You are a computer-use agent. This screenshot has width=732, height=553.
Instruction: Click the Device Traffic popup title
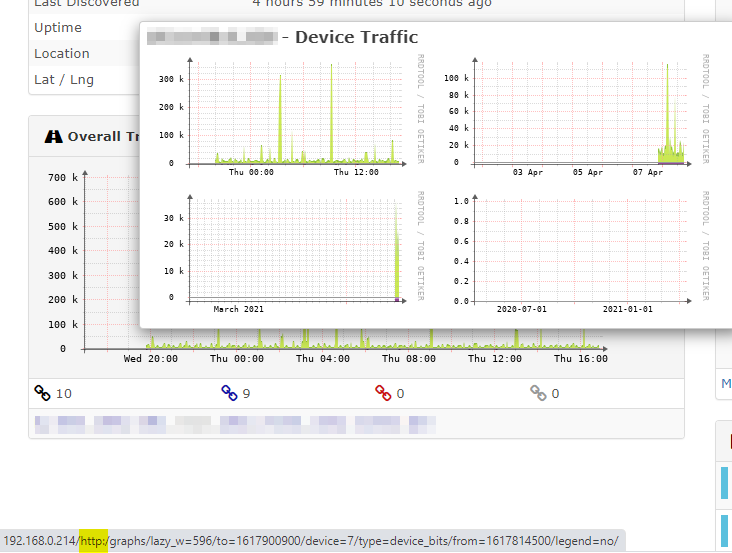point(355,38)
